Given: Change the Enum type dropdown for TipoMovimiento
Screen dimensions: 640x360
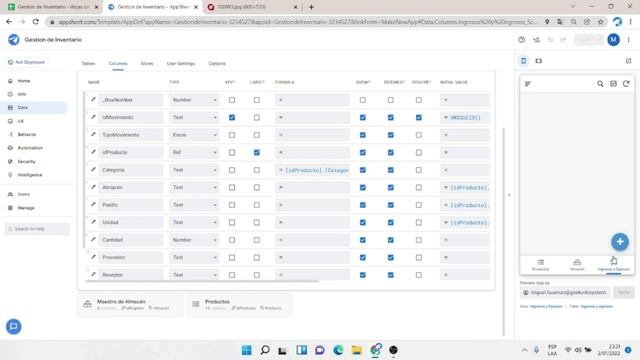Looking at the screenshot, I should point(194,135).
